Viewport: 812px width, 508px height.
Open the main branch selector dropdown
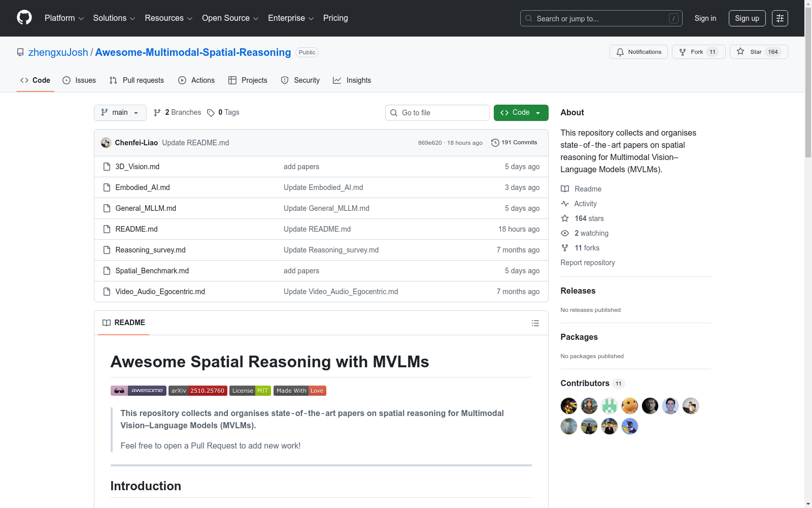click(120, 113)
